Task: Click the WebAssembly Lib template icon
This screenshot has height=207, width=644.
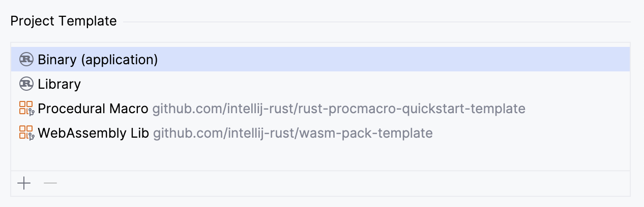Action: pos(26,133)
